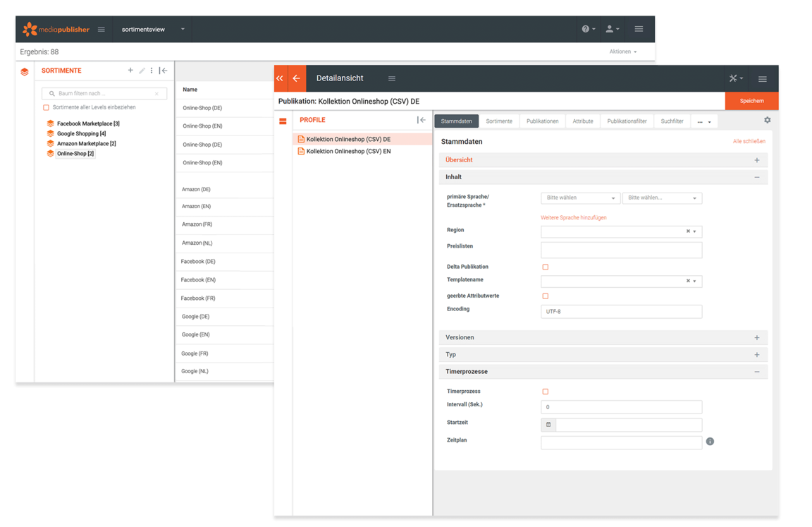The image size is (812, 527).
Task: Click the Speichern button
Action: tap(751, 101)
